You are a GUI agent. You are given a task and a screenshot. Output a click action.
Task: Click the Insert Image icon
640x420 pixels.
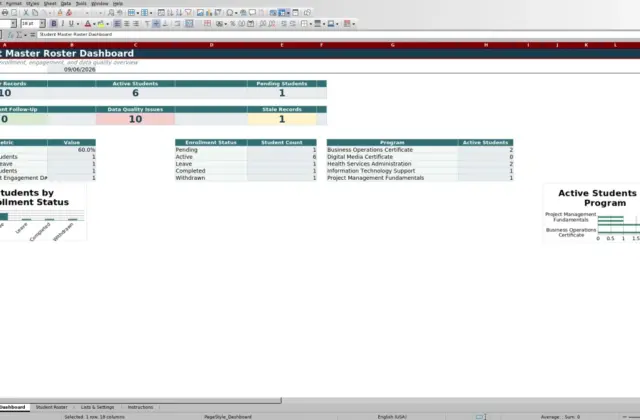pos(200,13)
